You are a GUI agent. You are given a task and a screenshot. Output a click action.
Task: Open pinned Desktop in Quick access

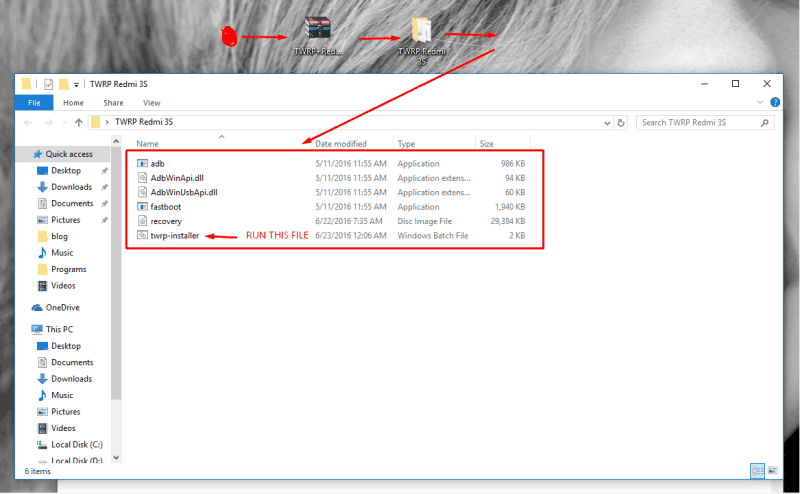(66, 170)
